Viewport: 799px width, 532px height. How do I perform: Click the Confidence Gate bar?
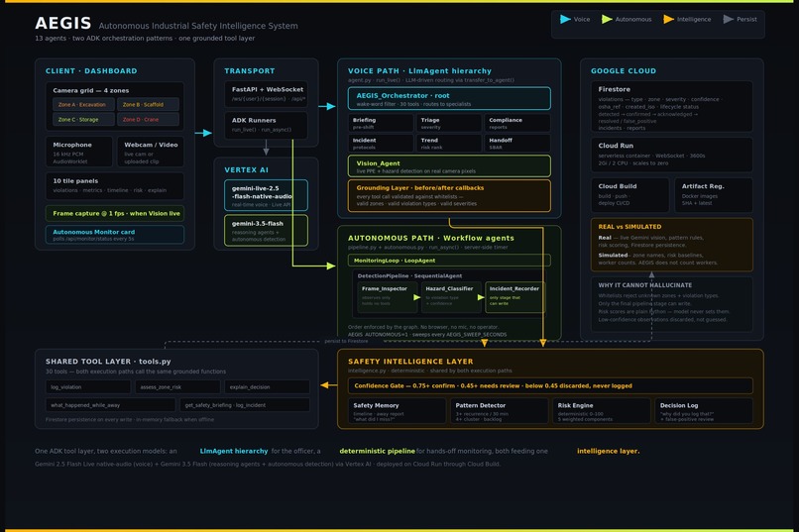pyautogui.click(x=550, y=386)
